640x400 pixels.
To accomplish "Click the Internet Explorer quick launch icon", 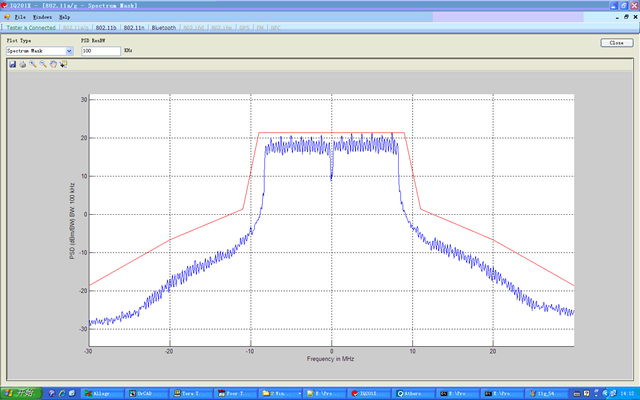I will [62, 393].
